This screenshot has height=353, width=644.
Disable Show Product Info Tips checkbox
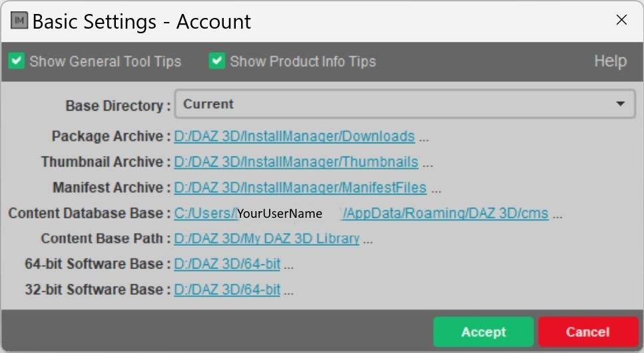coord(216,61)
